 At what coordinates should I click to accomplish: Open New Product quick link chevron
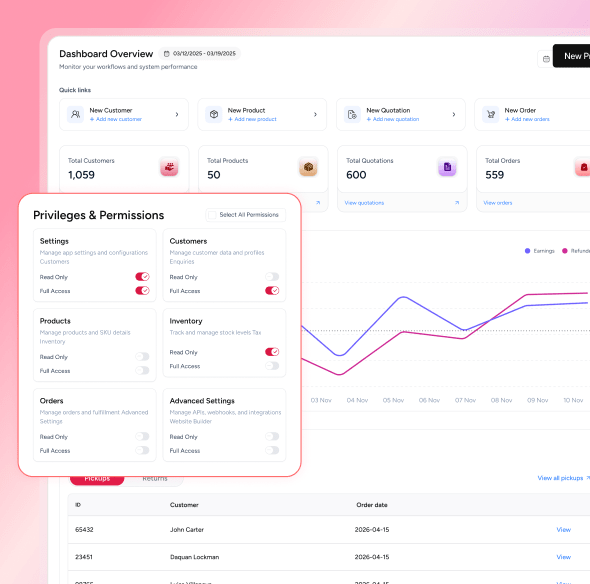pyautogui.click(x=315, y=114)
